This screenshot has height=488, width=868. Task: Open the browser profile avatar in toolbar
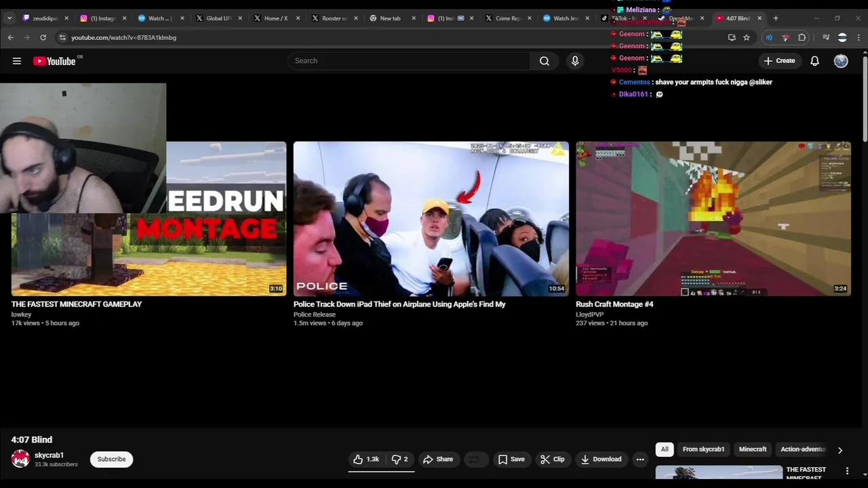[x=842, y=37]
